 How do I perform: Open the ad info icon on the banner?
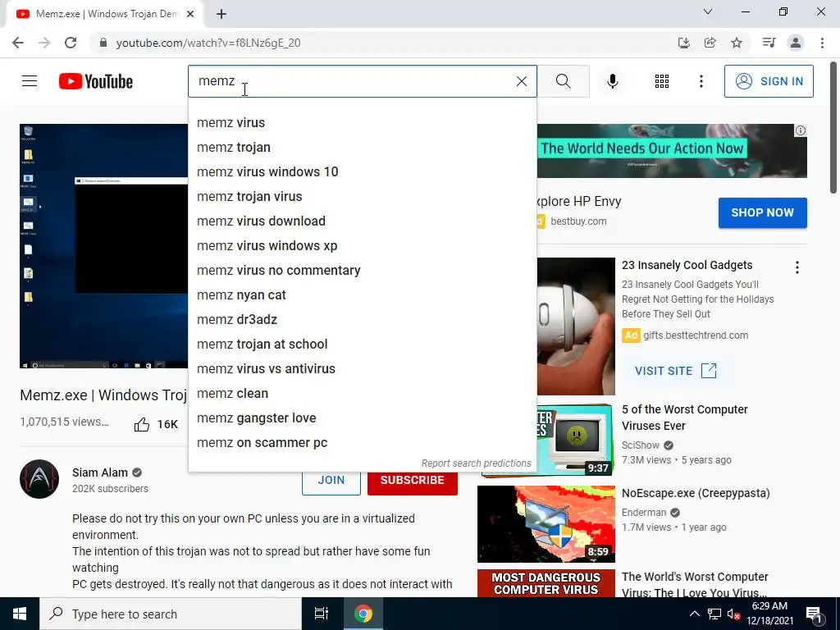click(x=801, y=130)
